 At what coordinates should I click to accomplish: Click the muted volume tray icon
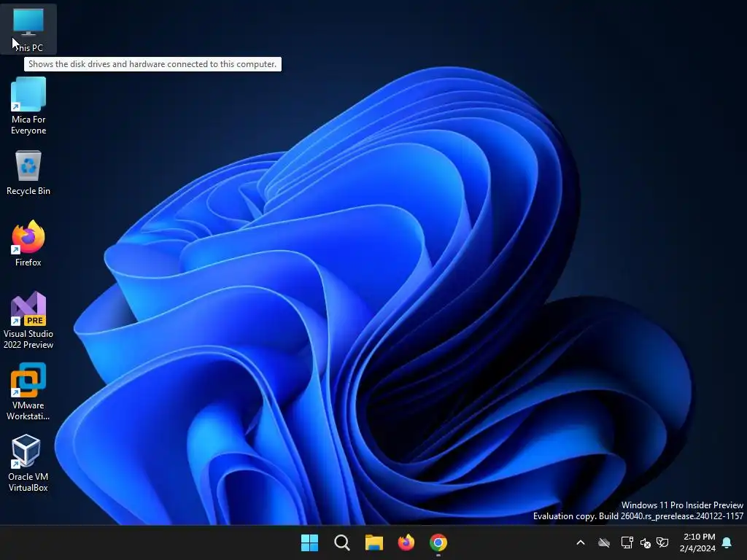[646, 542]
